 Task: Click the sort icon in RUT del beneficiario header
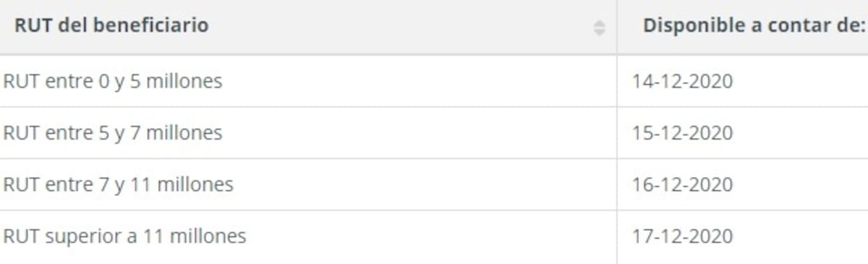click(599, 28)
